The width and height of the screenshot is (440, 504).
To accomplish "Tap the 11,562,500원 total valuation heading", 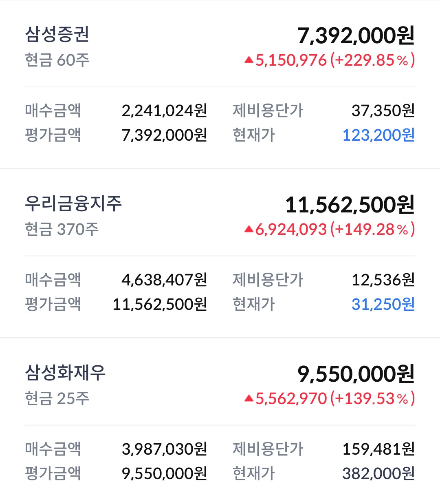I will (x=350, y=205).
